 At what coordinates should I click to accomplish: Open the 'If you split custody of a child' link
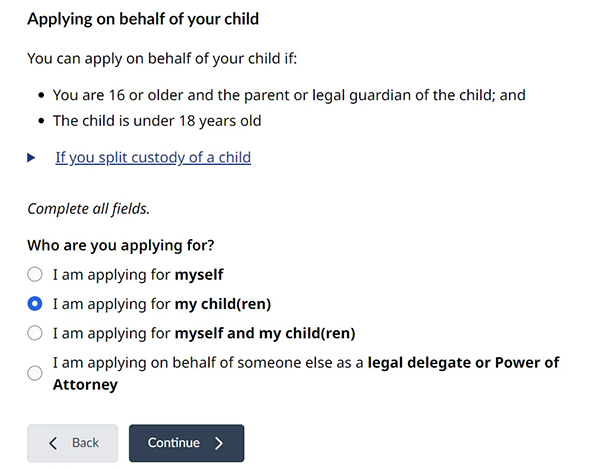coord(153,158)
